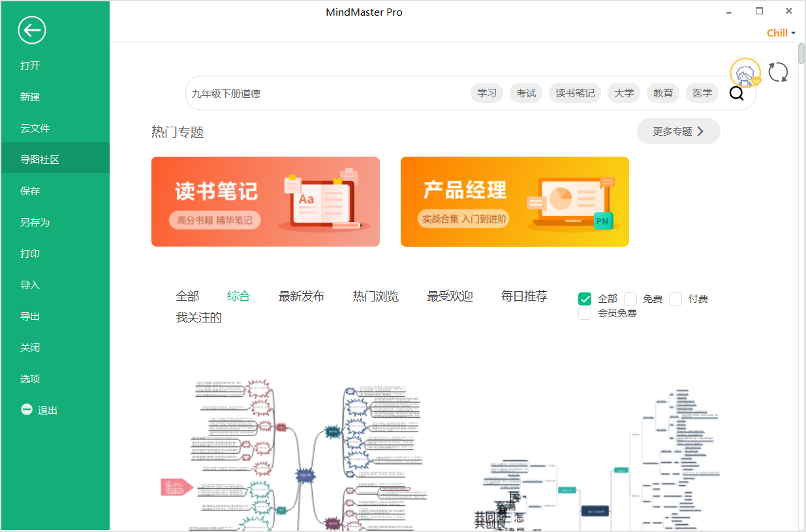The height and width of the screenshot is (532, 806).
Task: Select 新建 in the sidebar
Action: [55, 97]
